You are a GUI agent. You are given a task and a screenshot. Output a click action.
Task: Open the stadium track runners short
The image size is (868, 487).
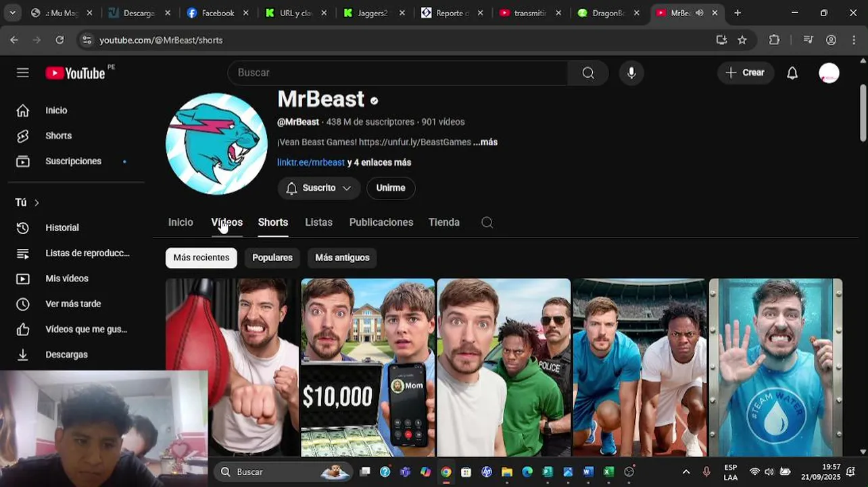(640, 367)
